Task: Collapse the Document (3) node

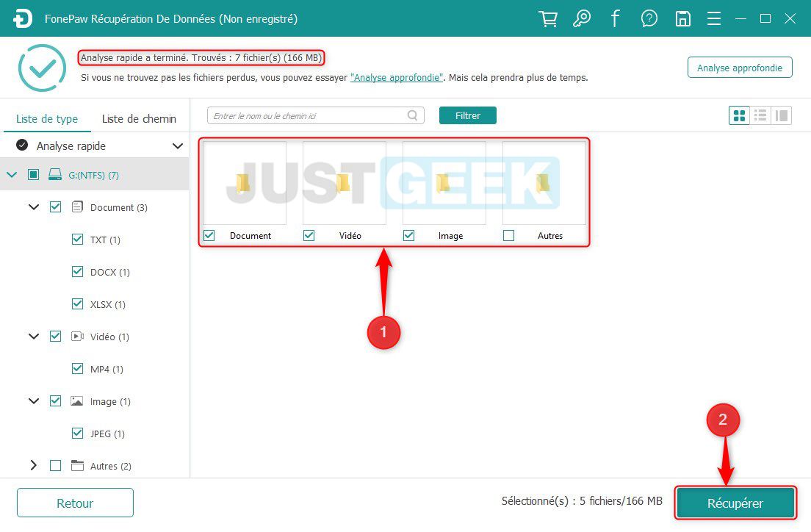Action: [34, 207]
